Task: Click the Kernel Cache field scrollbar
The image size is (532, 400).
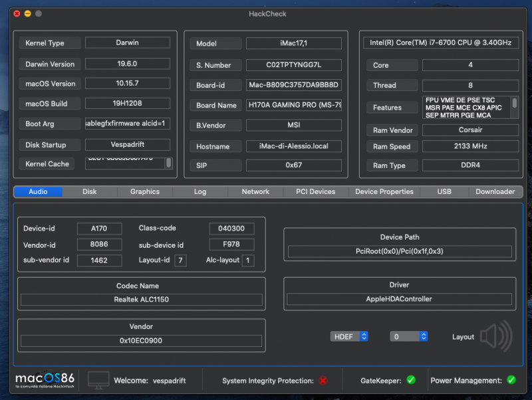Action: 168,163
